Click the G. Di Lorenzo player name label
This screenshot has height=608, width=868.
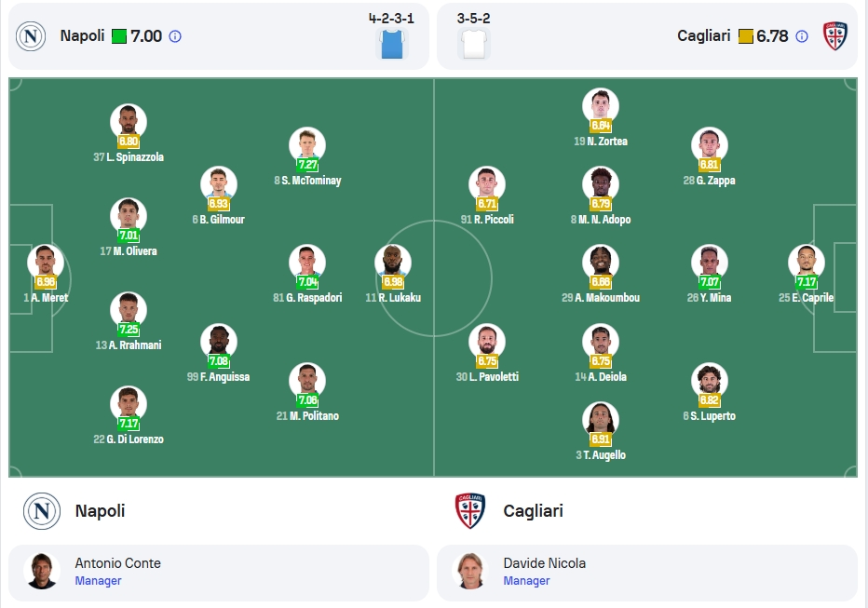[129, 439]
